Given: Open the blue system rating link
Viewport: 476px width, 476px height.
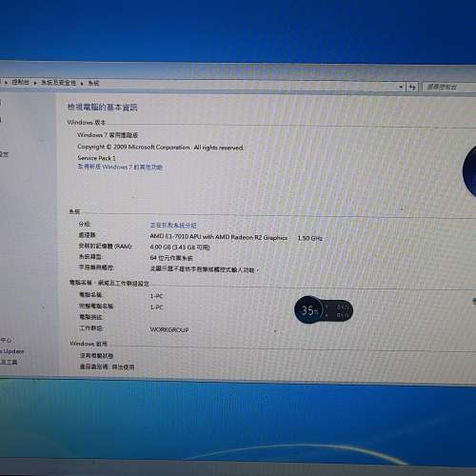Looking at the screenshot, I should (173, 225).
